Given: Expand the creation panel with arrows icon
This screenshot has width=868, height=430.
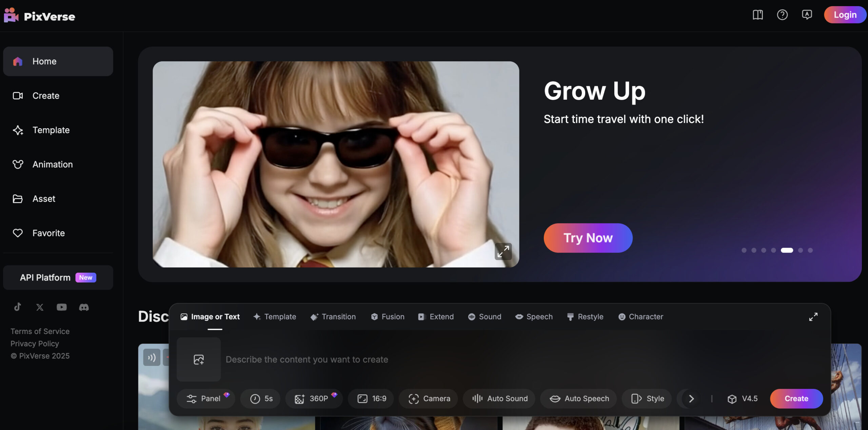Looking at the screenshot, I should [813, 317].
